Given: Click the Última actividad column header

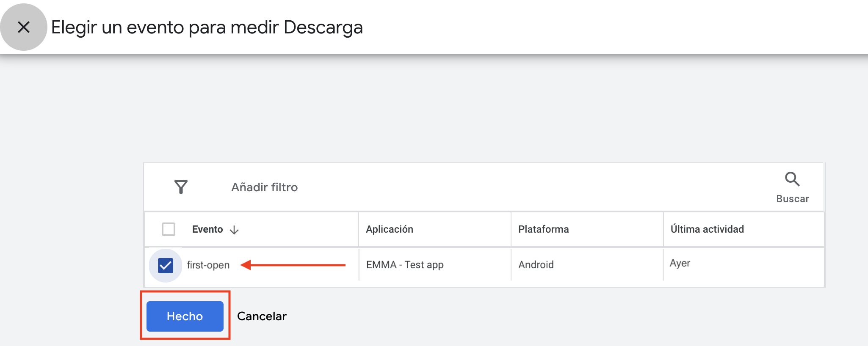Looking at the screenshot, I should point(707,229).
